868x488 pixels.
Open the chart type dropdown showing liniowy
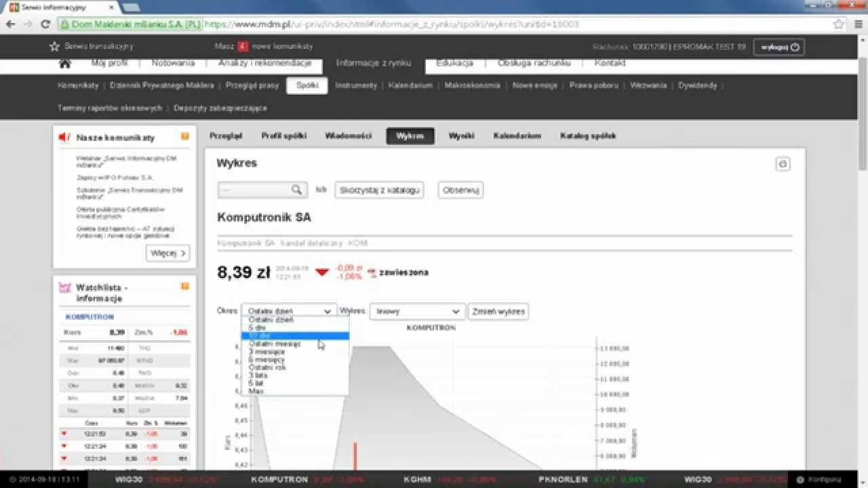[x=416, y=311]
